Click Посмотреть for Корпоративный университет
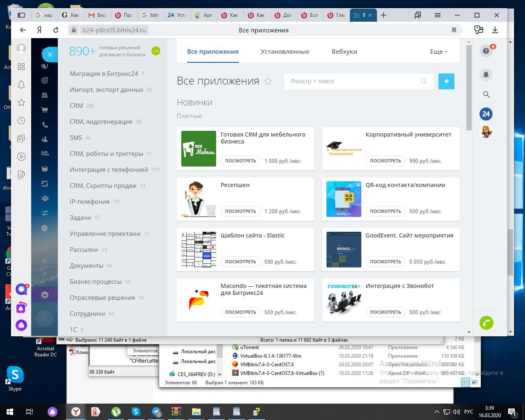The image size is (525, 420). (386, 161)
